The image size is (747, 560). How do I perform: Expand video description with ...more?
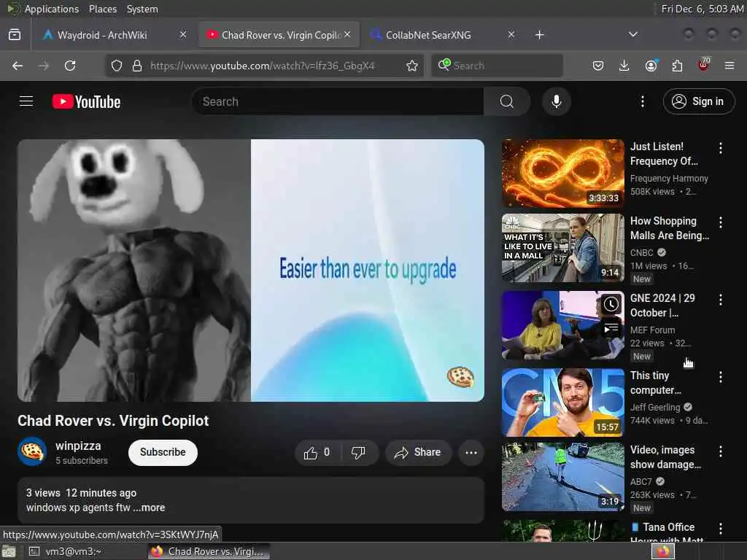coord(149,507)
